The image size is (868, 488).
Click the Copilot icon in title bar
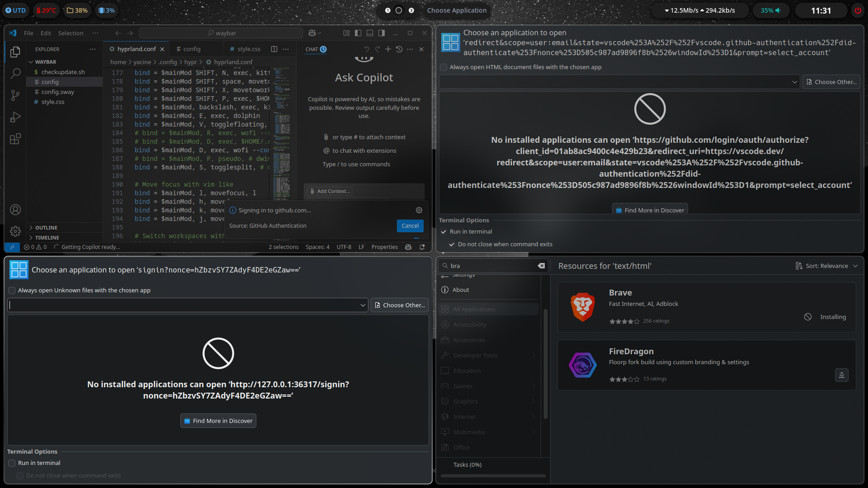pos(312,33)
